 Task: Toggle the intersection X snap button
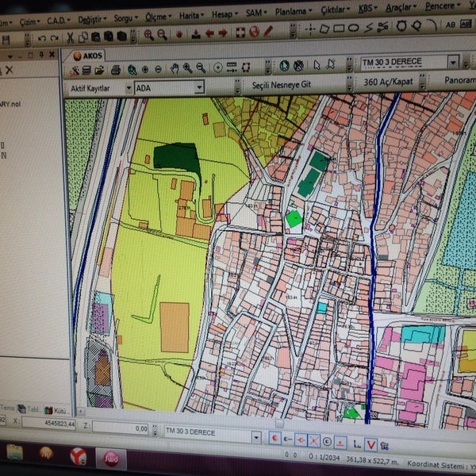313,440
